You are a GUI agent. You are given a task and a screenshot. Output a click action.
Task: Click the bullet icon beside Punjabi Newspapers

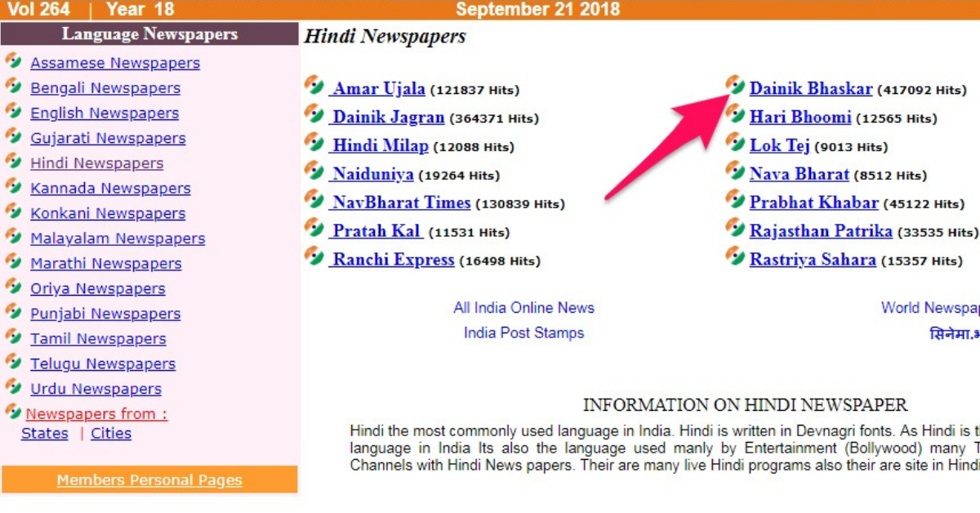tap(13, 312)
